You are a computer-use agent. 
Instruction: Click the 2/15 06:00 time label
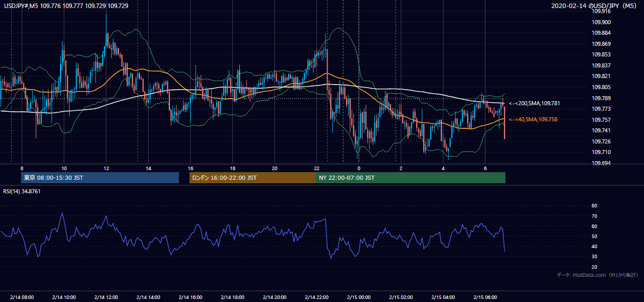[485, 297]
